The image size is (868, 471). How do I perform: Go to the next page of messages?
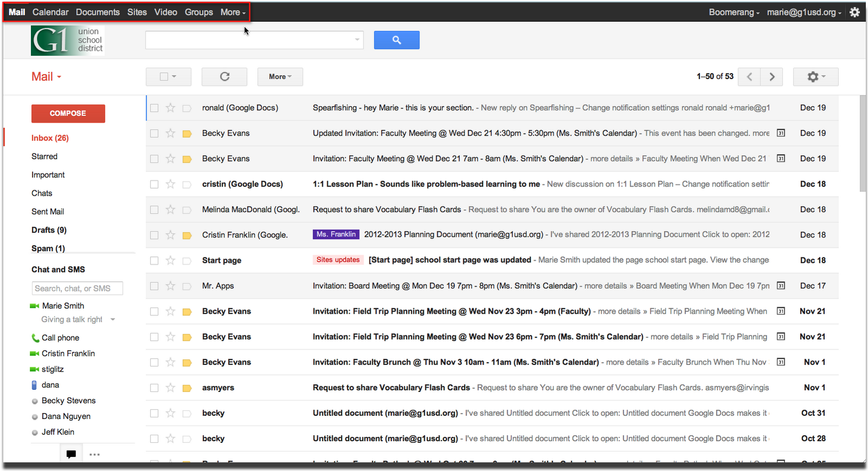[772, 77]
